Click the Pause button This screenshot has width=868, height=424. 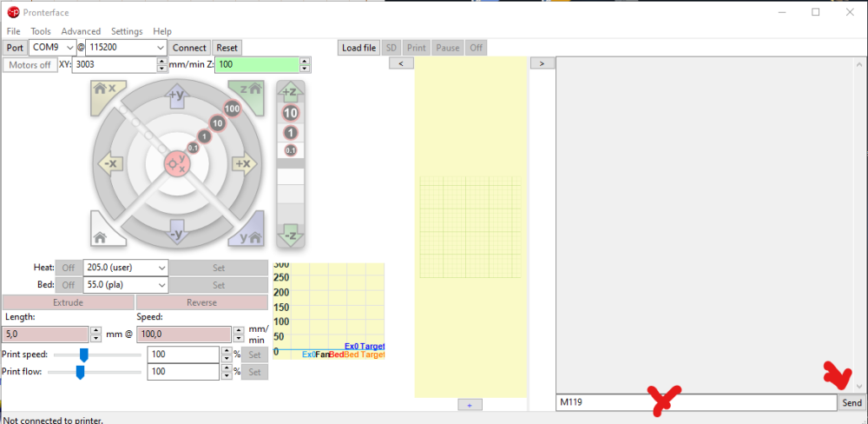447,48
